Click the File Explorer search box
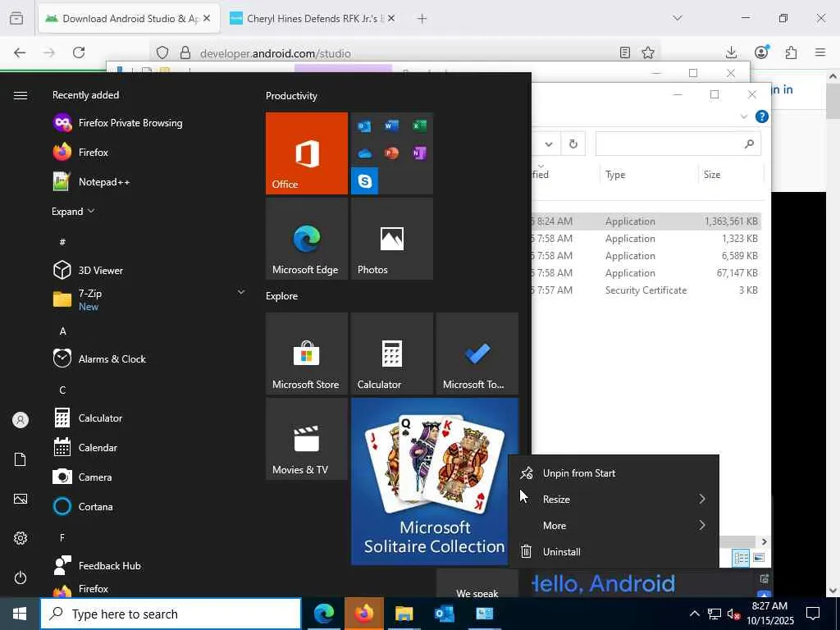 point(678,144)
